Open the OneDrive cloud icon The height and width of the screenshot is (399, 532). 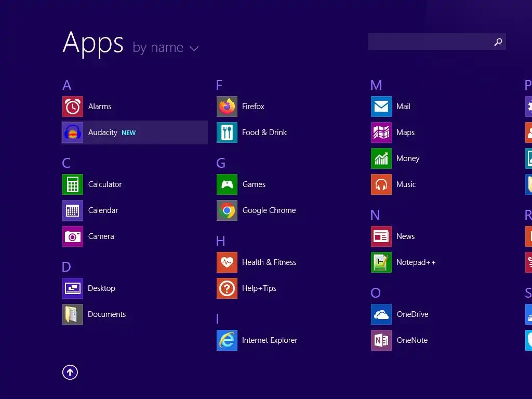tap(381, 314)
